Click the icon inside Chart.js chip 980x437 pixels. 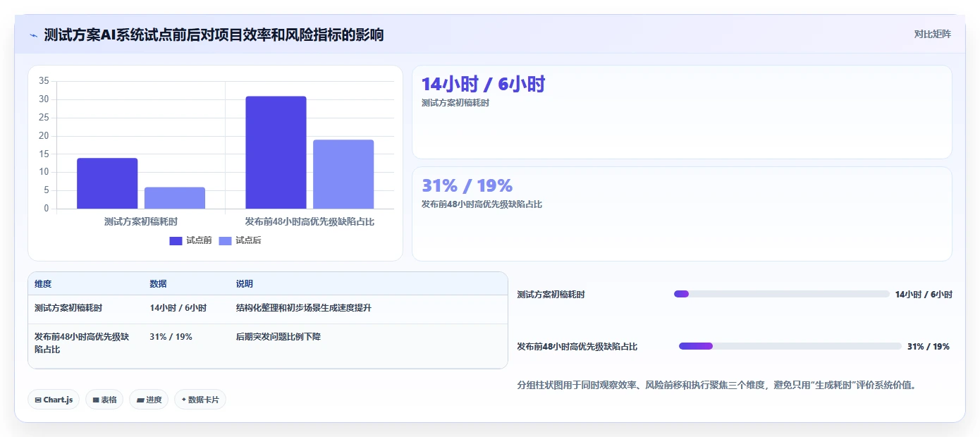38,400
